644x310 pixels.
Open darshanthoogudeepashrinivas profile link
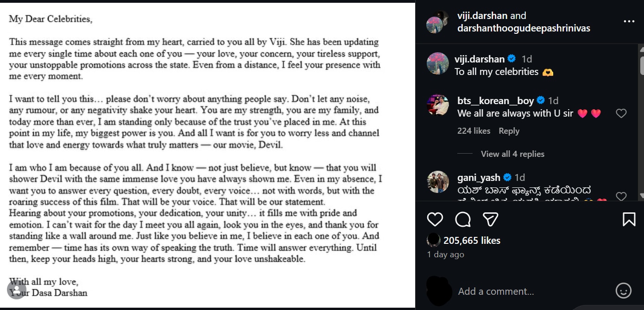coord(524,28)
